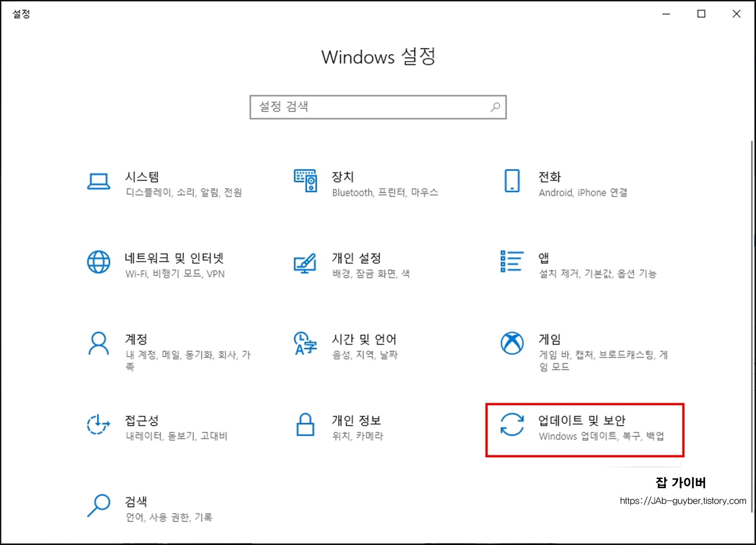
Task: Open the 계정 person icon
Action: point(99,344)
